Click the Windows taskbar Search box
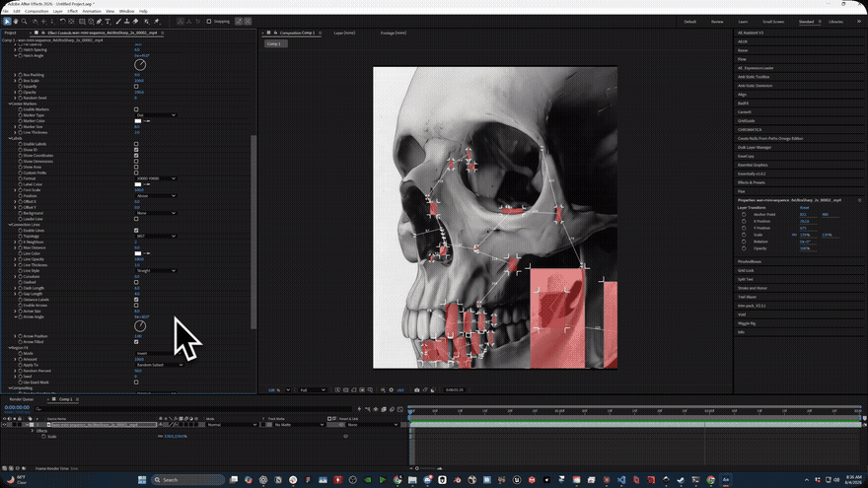Screen dimensions: 868x488 (188, 480)
